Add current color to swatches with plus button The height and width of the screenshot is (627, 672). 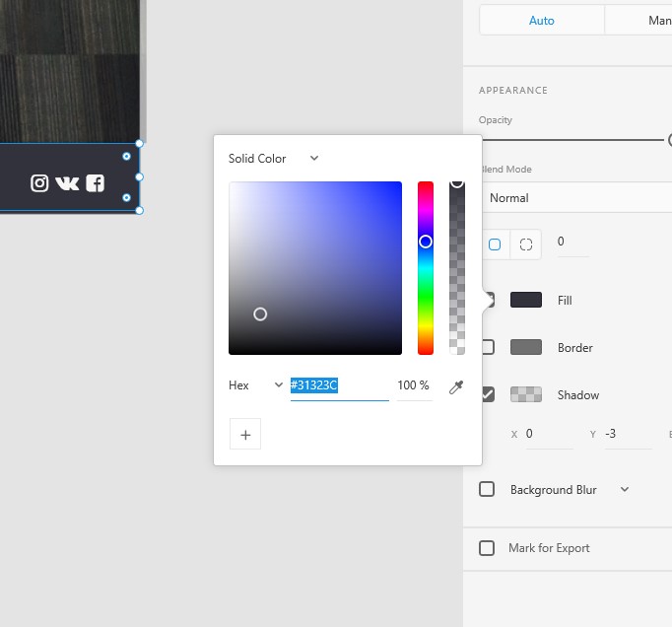[245, 434]
